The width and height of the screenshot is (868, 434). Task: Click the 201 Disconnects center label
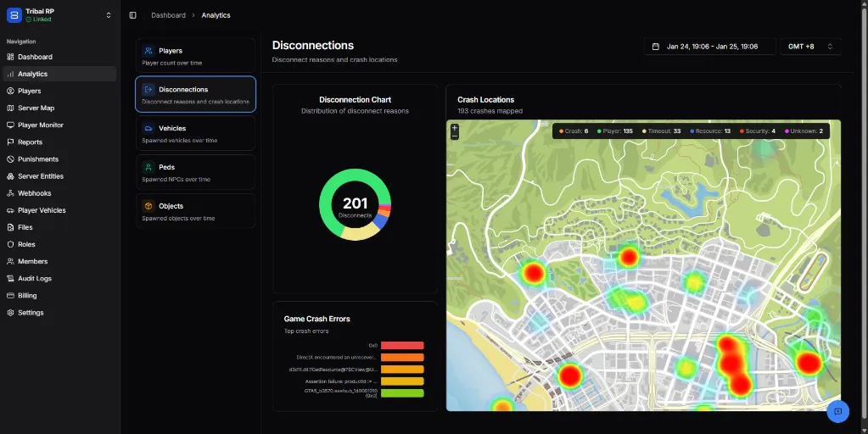click(355, 208)
